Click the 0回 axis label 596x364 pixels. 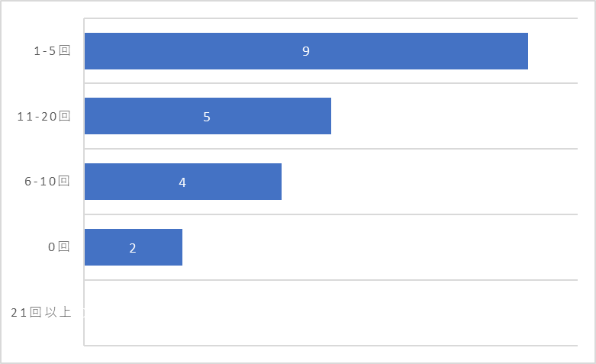59,247
